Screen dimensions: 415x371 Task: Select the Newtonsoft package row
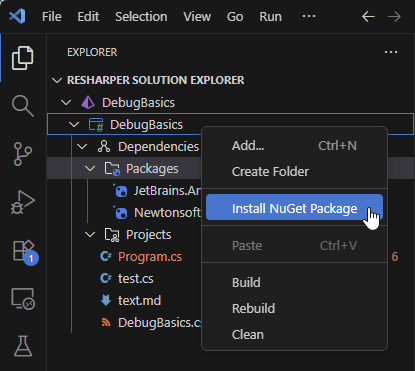pyautogui.click(x=167, y=213)
